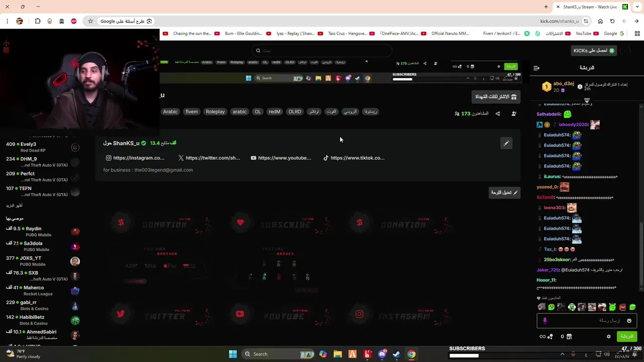Collapse chat with the arrow-lines icon
This screenshot has height=362, width=644.
pos(536,68)
